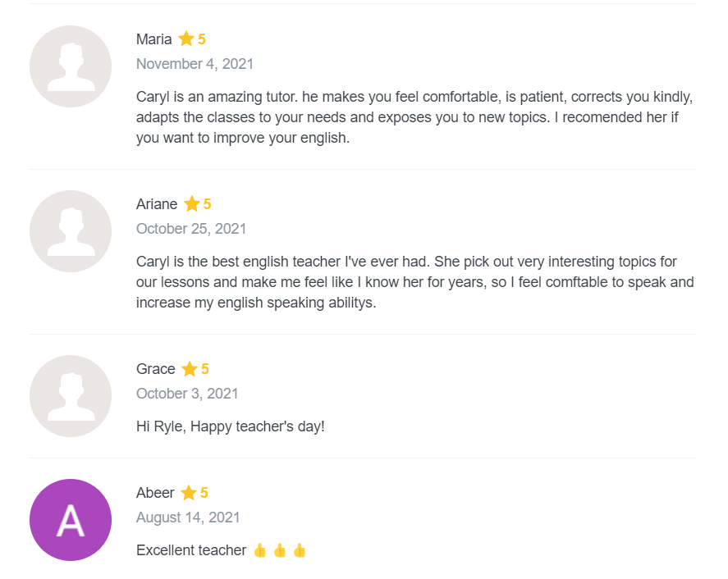The width and height of the screenshot is (728, 579).
Task: Click the August 14, 2021 review date
Action: coord(188,517)
